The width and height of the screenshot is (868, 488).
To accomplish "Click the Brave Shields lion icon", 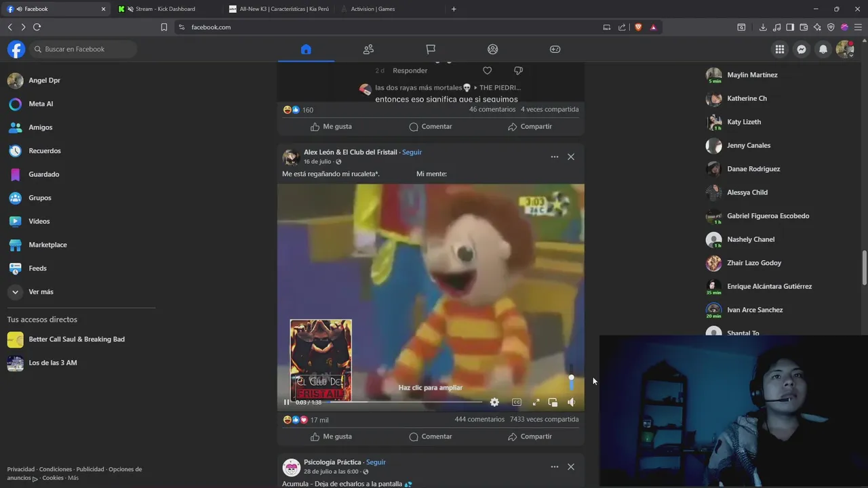I will [x=638, y=27].
